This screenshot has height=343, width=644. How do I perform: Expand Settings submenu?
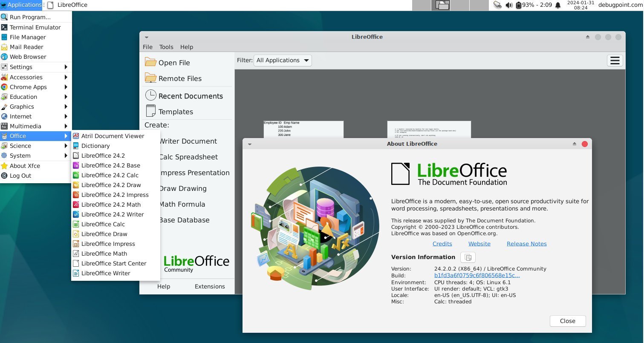click(x=35, y=67)
